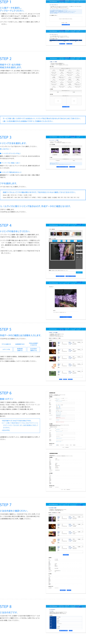This screenshot has height=644, width=86.
Task: Select the STEP 1 heading
Action: click(x=6, y=2)
